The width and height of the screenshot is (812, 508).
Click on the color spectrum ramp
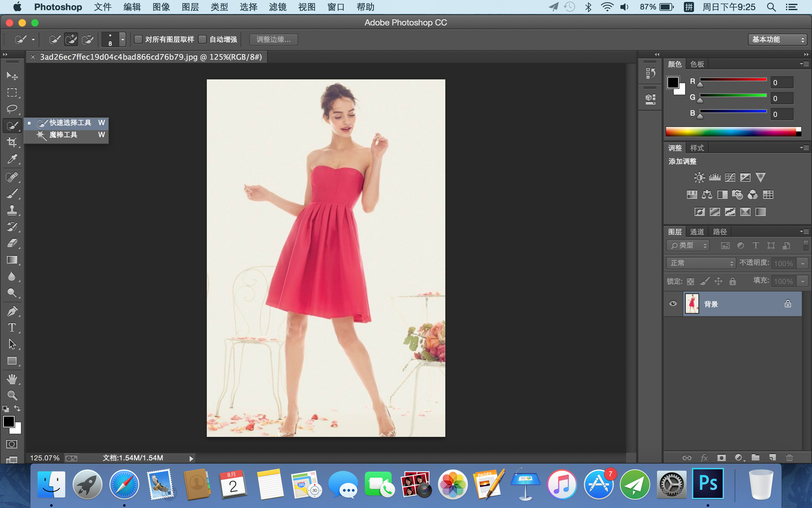[x=733, y=132]
